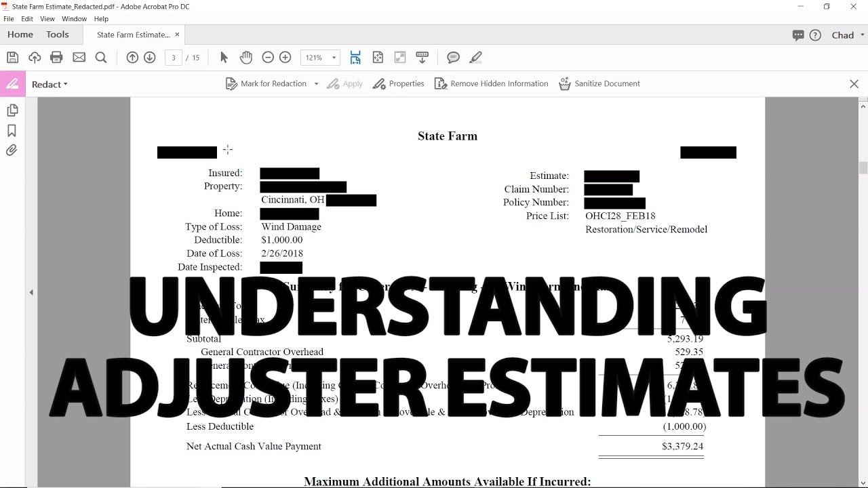868x488 pixels.
Task: Click Restoration/Service/Remodel text
Action: click(x=646, y=230)
